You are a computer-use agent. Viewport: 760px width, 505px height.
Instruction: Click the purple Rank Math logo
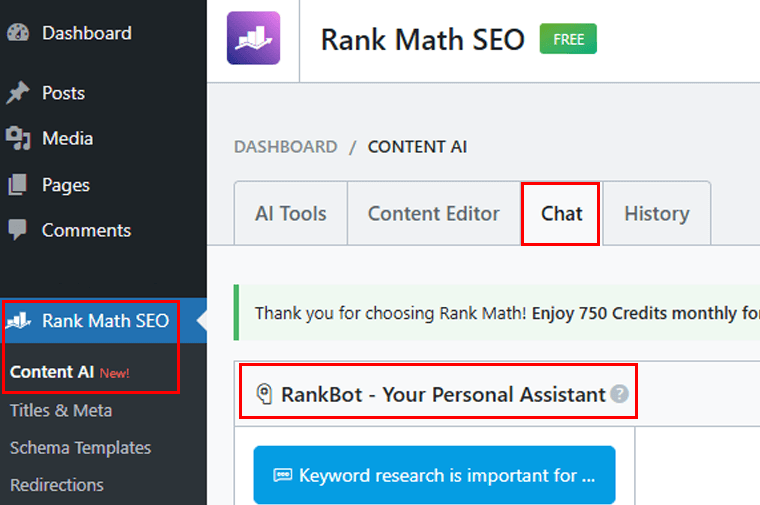click(x=253, y=38)
